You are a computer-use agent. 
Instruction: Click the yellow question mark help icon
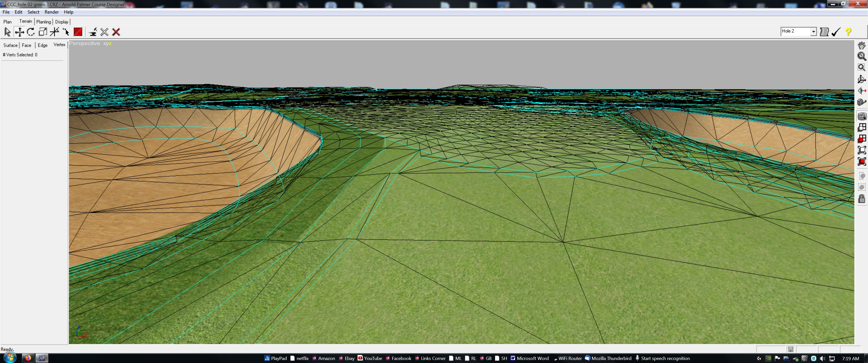point(848,32)
